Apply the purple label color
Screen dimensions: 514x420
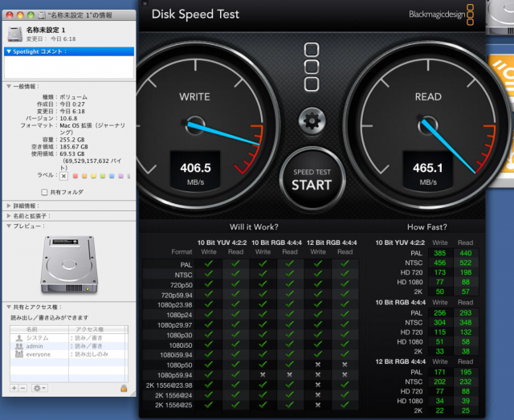coord(121,176)
